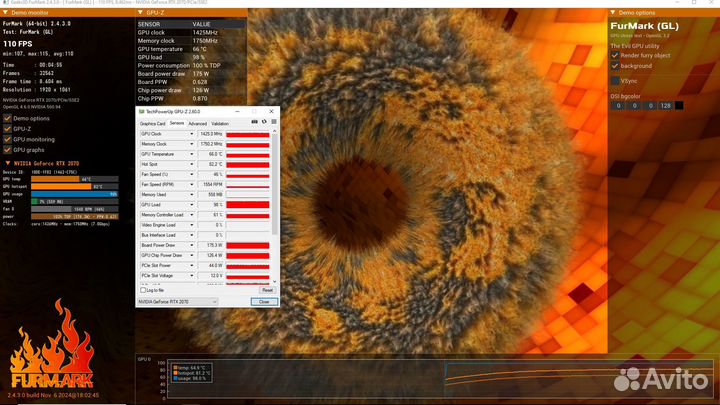Select the Sensors tab in GPU-Z
The width and height of the screenshot is (720, 405).
(x=177, y=124)
